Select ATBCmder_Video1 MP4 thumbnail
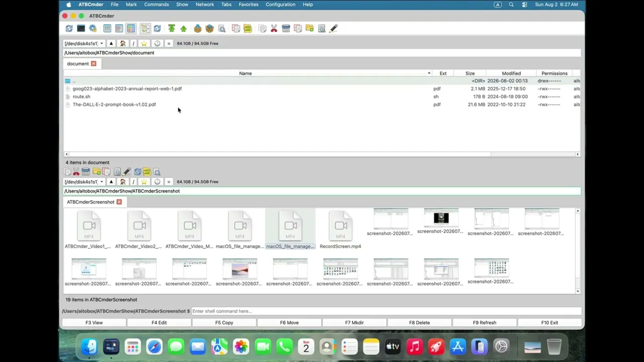 click(x=89, y=230)
